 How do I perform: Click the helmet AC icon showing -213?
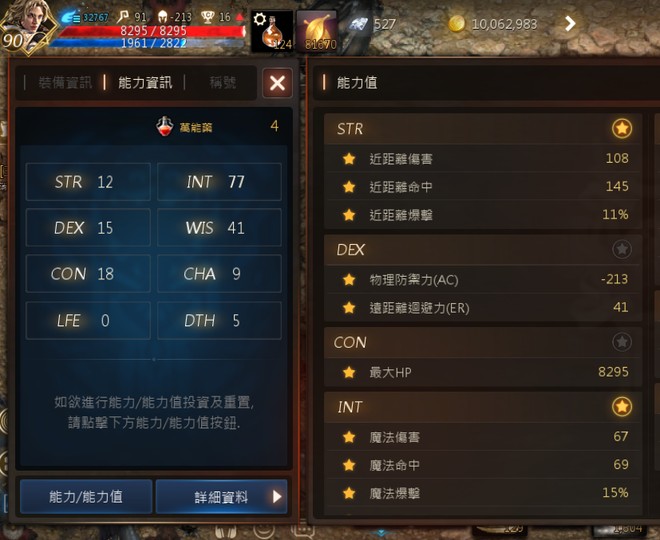pyautogui.click(x=162, y=17)
